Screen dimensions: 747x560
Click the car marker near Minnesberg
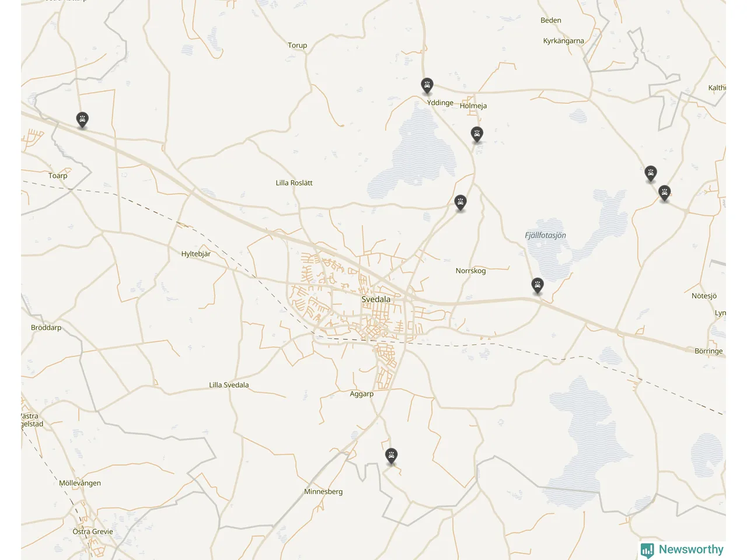coord(391,456)
